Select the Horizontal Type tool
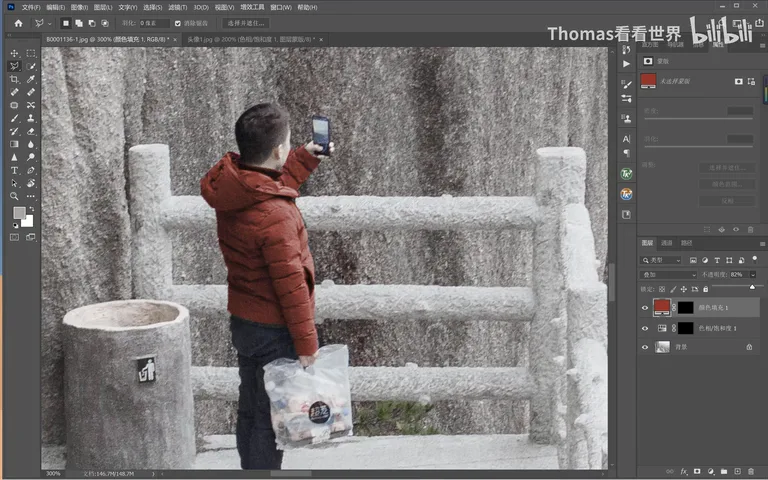The width and height of the screenshot is (768, 480). pos(14,170)
